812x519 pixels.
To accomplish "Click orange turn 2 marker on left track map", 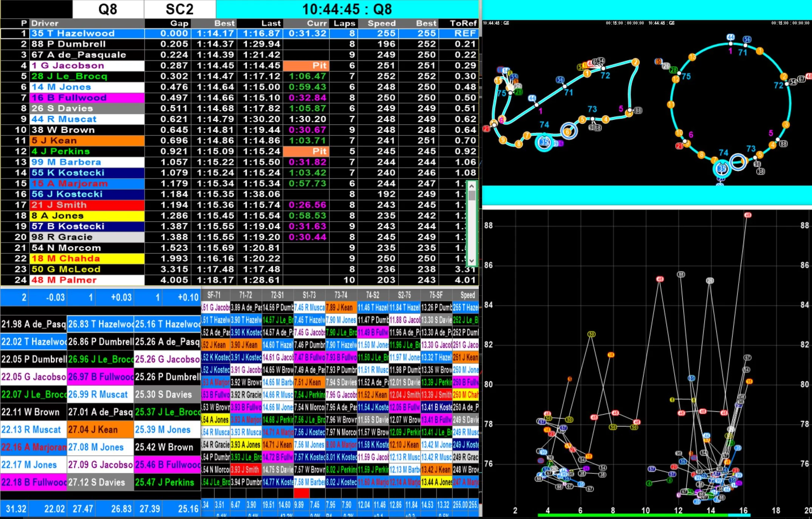I will tap(635, 62).
